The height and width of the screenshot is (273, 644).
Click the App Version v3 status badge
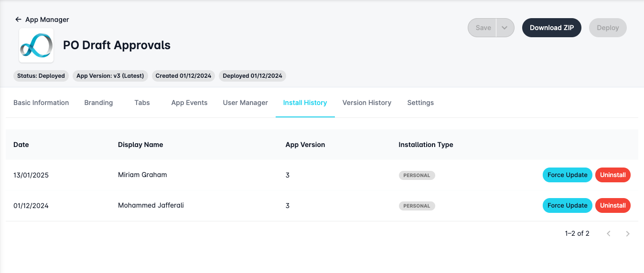[x=110, y=76]
